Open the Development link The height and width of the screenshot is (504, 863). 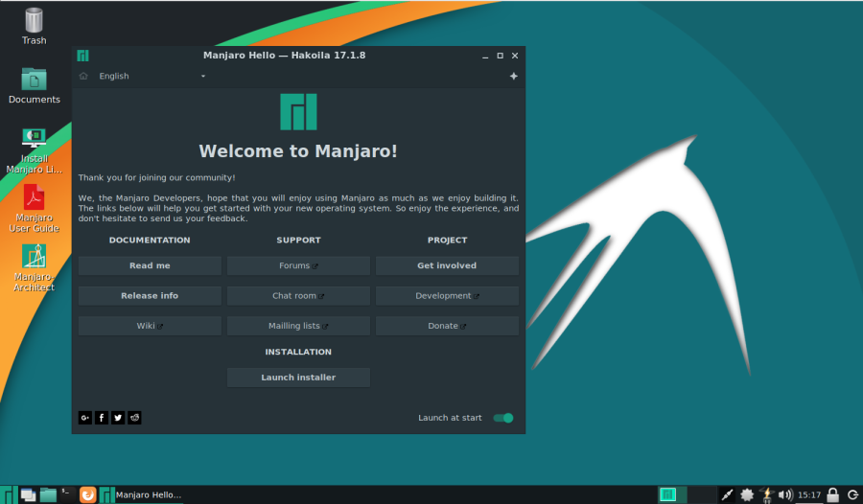pyautogui.click(x=447, y=296)
